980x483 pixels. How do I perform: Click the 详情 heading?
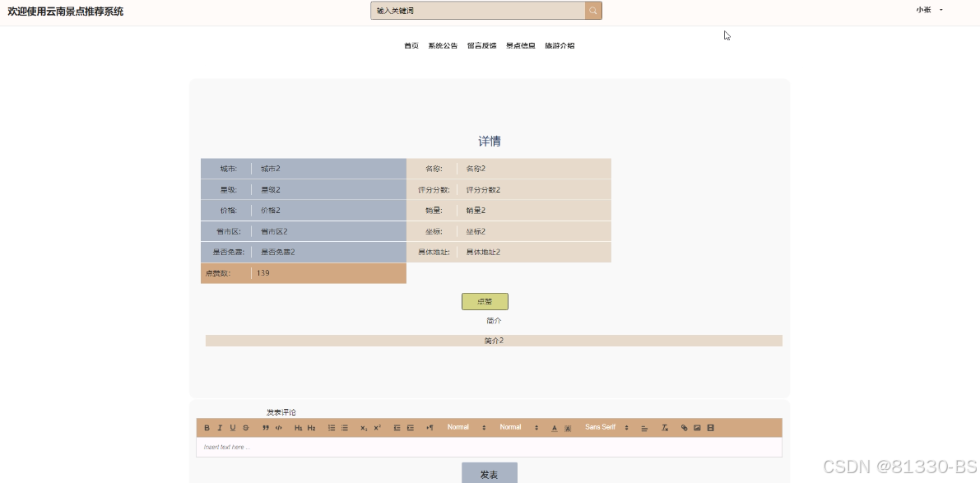coord(490,142)
